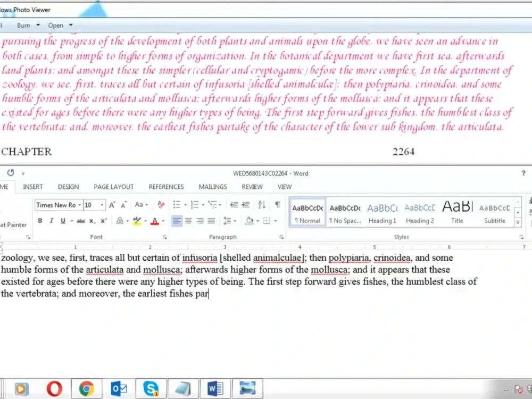Open Skype from taskbar

point(151,389)
